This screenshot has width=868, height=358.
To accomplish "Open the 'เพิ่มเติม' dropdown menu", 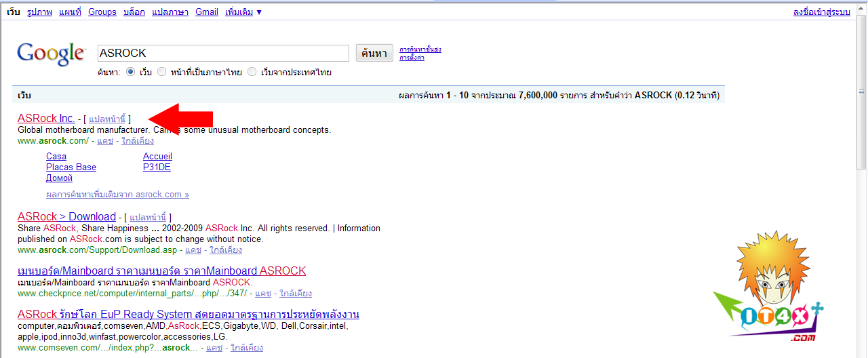I will (x=243, y=12).
